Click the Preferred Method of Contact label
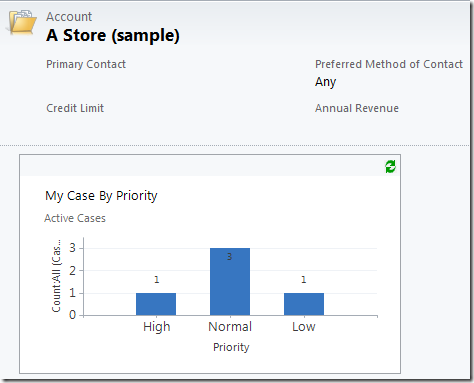Viewport: 474px width, 383px height. 389,64
